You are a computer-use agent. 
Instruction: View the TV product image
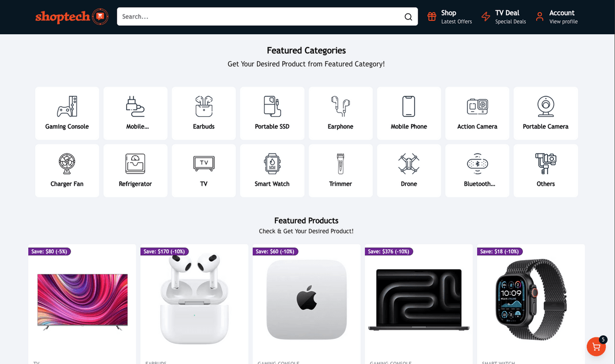[83, 302]
